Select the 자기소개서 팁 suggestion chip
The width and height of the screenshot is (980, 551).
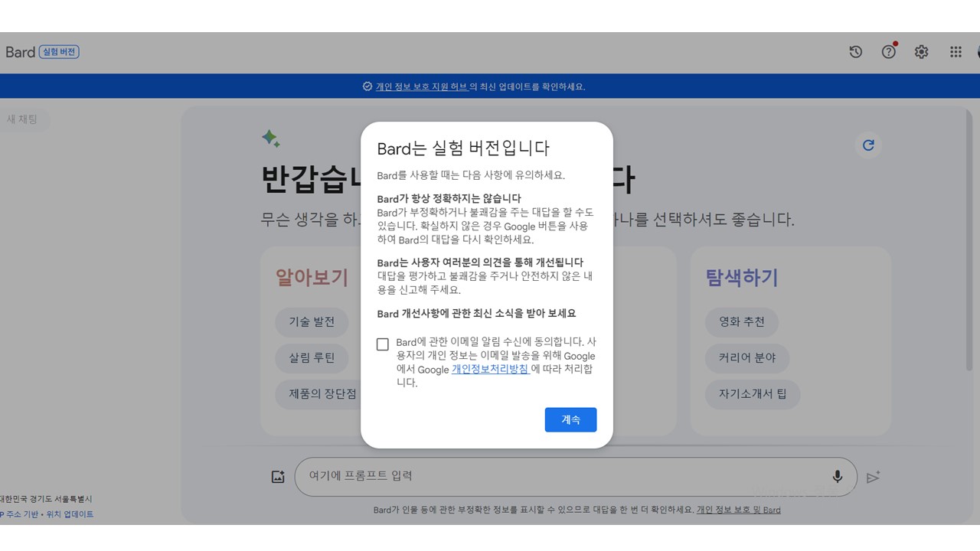753,394
